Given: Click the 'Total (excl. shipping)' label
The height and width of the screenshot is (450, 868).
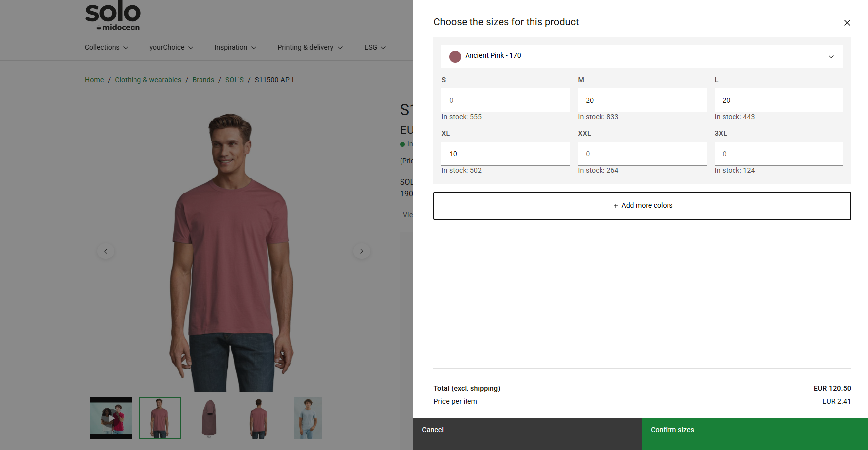Looking at the screenshot, I should pos(467,389).
